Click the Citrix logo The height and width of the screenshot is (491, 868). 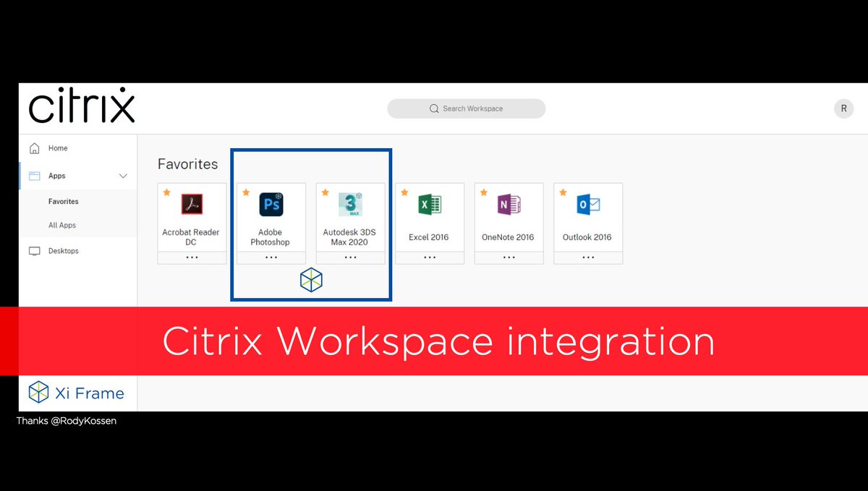click(82, 106)
